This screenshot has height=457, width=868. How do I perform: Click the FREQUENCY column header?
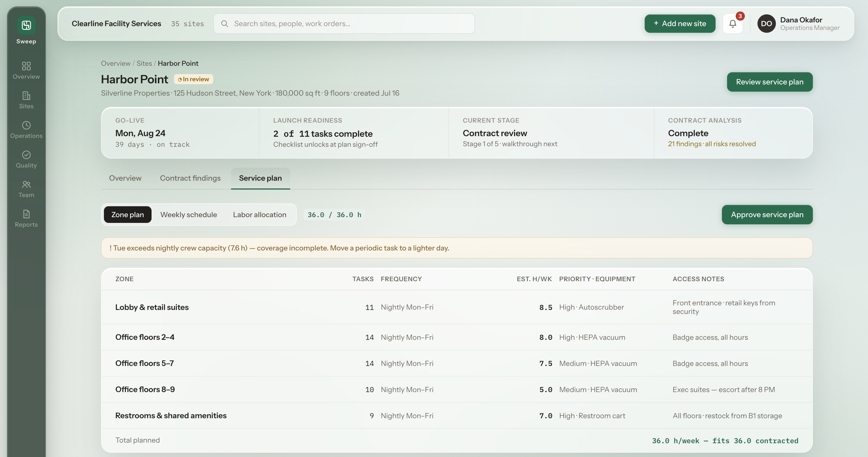[401, 279]
